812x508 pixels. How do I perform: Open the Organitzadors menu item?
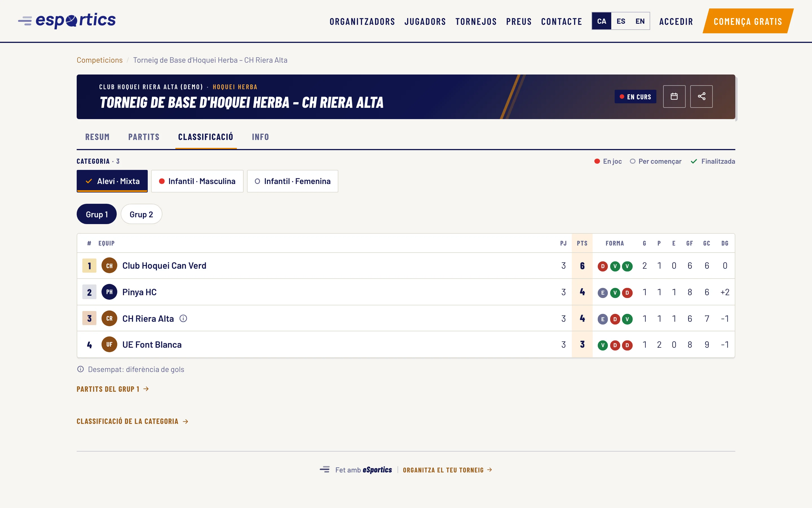click(x=362, y=21)
